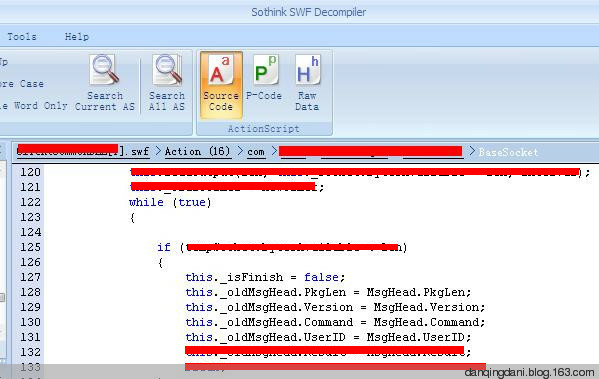Switch to Source Code view
The width and height of the screenshot is (599, 379).
pos(221,84)
